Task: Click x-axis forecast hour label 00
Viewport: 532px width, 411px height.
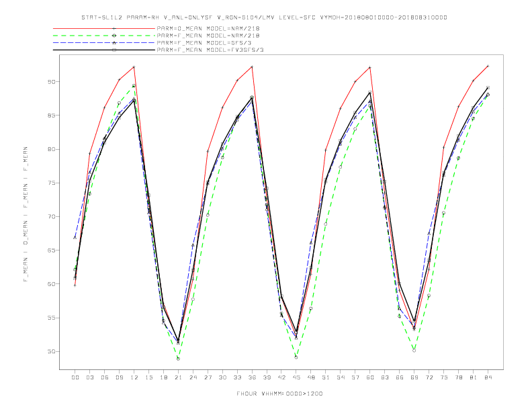Action: (75, 377)
